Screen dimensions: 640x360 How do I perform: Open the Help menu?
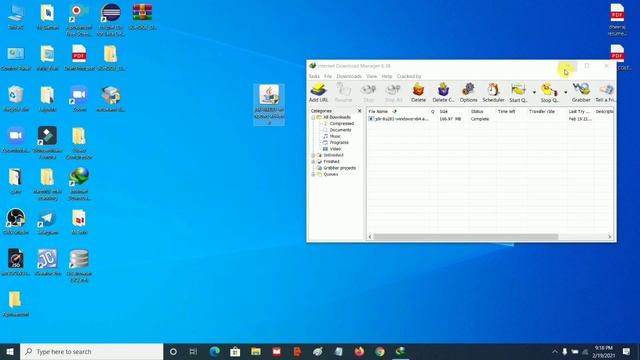point(387,76)
